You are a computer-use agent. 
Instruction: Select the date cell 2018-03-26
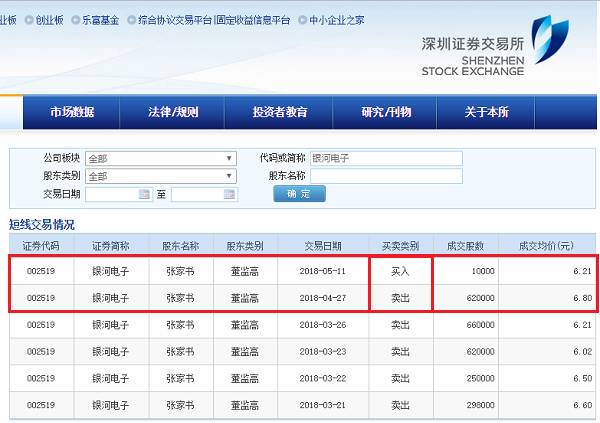tap(323, 325)
